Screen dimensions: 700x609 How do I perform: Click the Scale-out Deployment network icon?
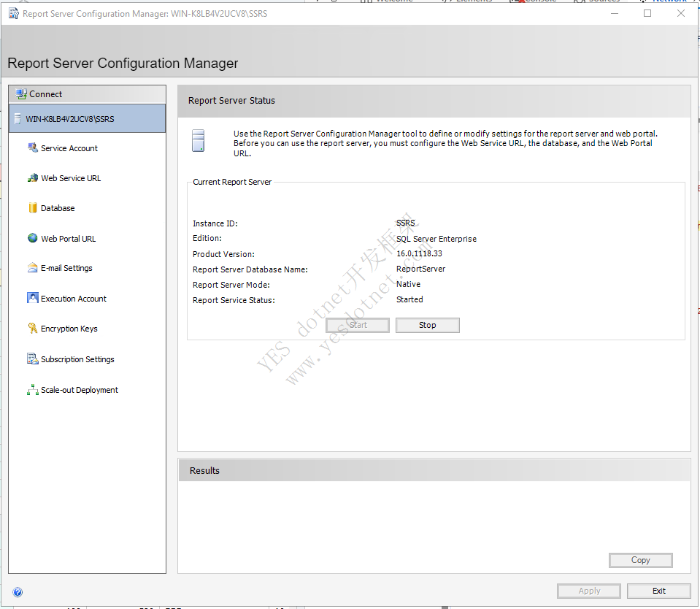[x=32, y=390]
